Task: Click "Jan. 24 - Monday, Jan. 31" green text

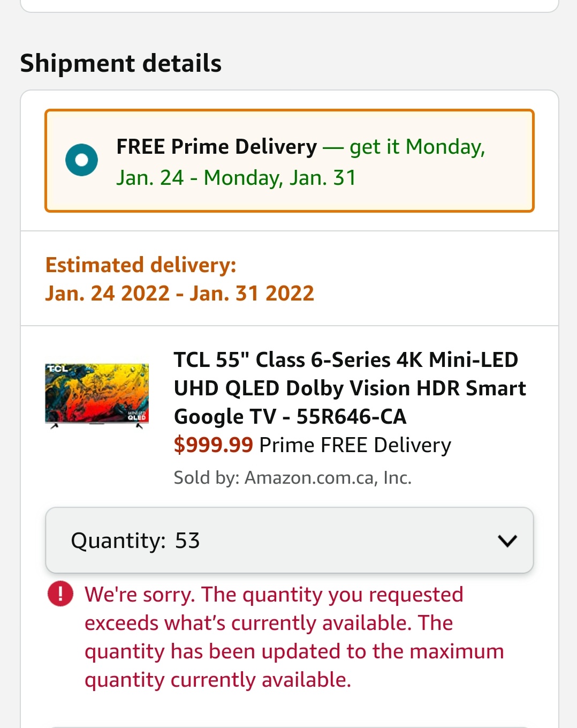Action: coord(236,178)
